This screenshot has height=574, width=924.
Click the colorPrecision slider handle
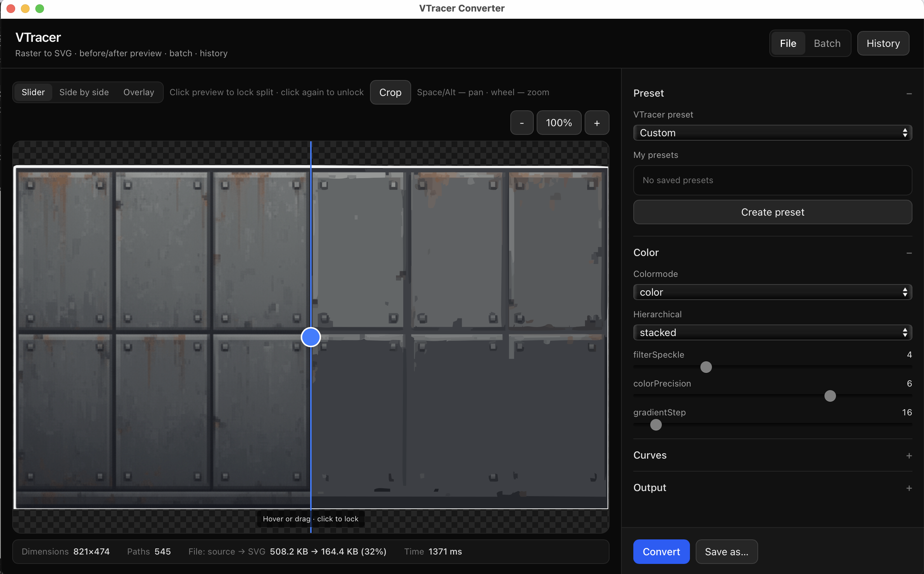[830, 396]
